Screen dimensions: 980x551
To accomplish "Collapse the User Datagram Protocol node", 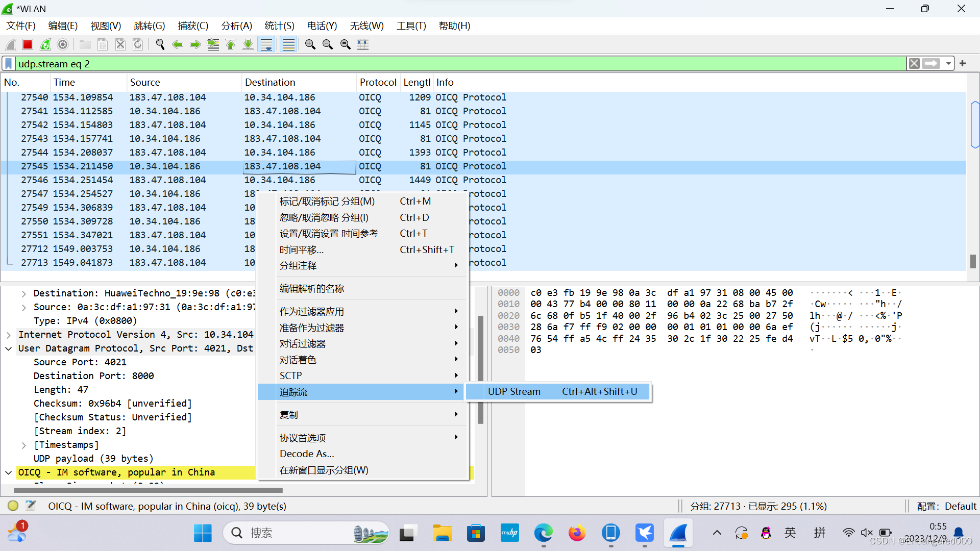I will click(x=9, y=348).
